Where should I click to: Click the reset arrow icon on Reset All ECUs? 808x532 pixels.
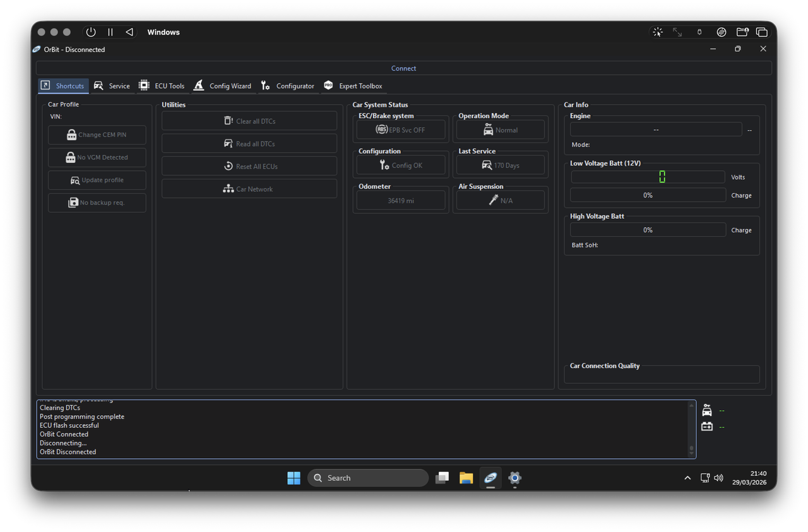click(x=229, y=166)
